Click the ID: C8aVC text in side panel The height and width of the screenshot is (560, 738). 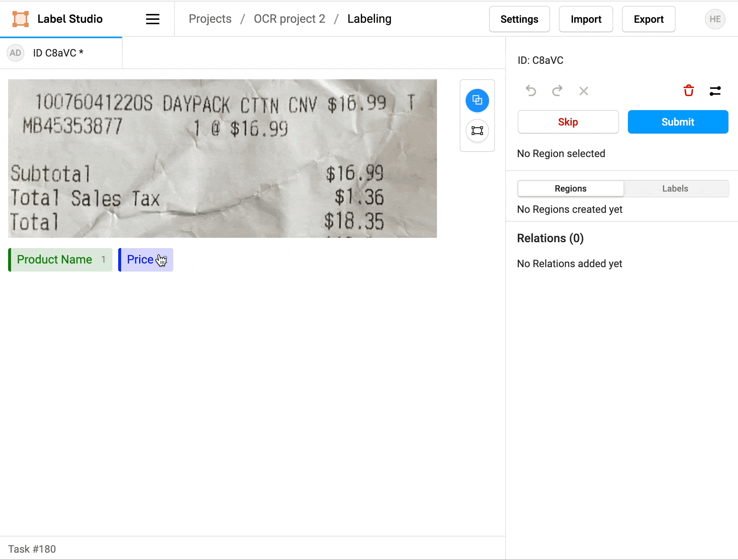click(540, 60)
